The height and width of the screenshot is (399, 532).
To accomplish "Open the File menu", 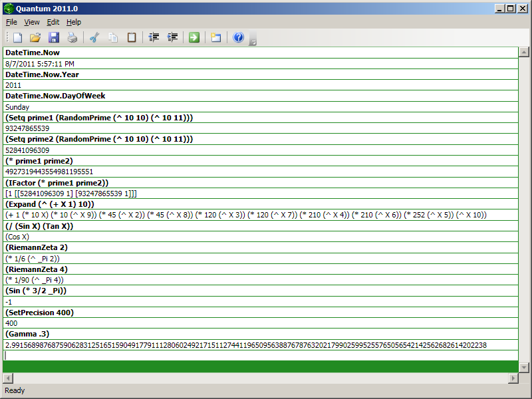I will coord(11,22).
